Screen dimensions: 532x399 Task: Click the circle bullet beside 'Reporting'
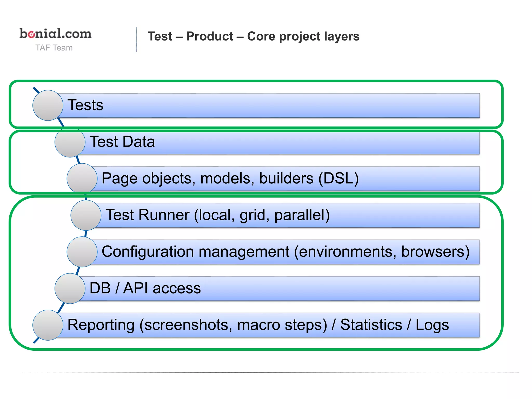pyautogui.click(x=48, y=325)
